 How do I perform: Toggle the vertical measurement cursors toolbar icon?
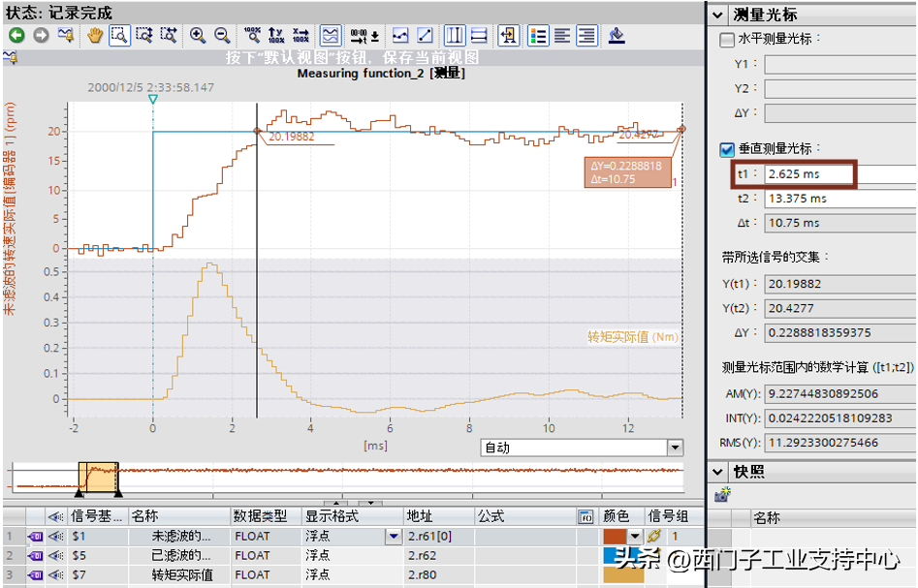[454, 36]
